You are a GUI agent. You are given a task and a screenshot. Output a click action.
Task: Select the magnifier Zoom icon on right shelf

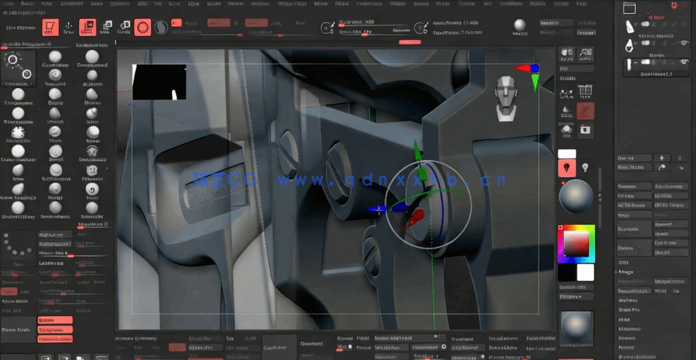[x=586, y=54]
